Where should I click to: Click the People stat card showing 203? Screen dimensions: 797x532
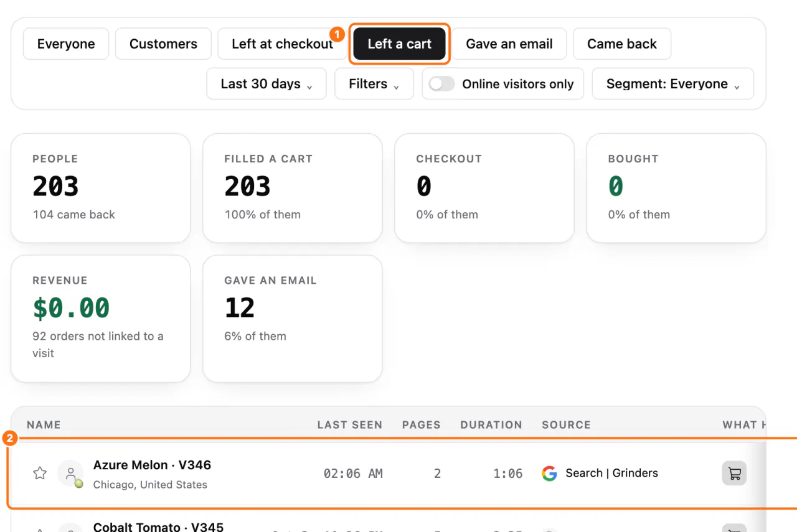101,188
